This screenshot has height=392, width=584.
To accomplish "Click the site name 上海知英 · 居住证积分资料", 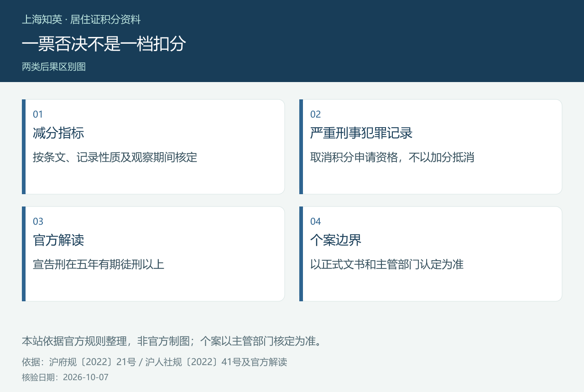I will click(x=81, y=20).
